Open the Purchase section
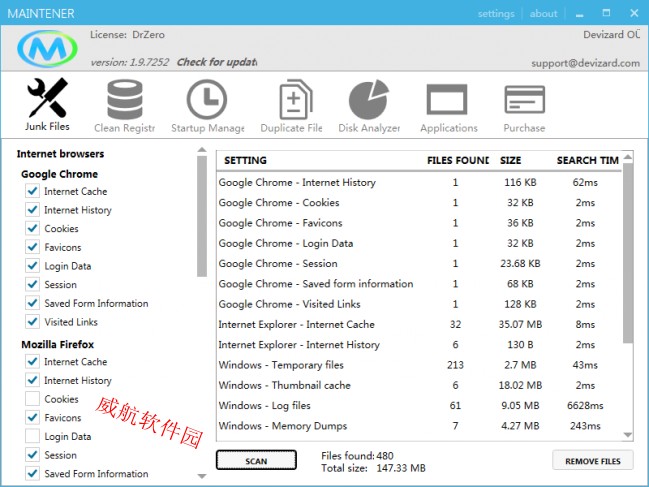The image size is (649, 487). 524,106
